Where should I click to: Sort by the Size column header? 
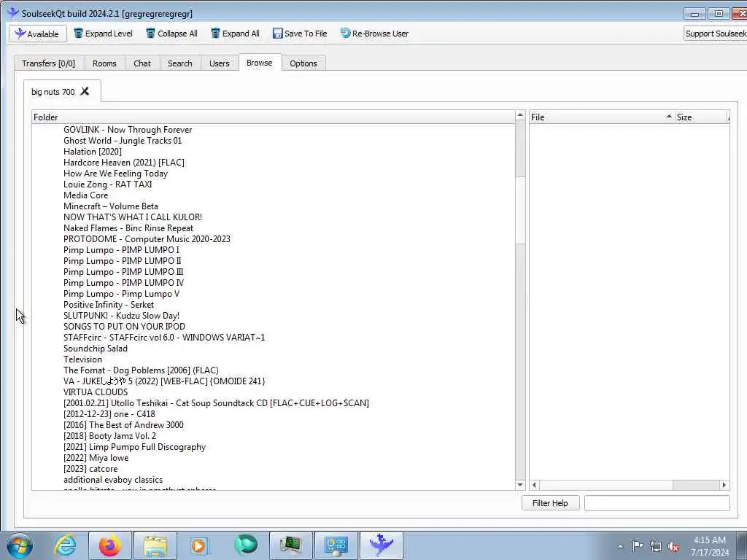pyautogui.click(x=701, y=117)
